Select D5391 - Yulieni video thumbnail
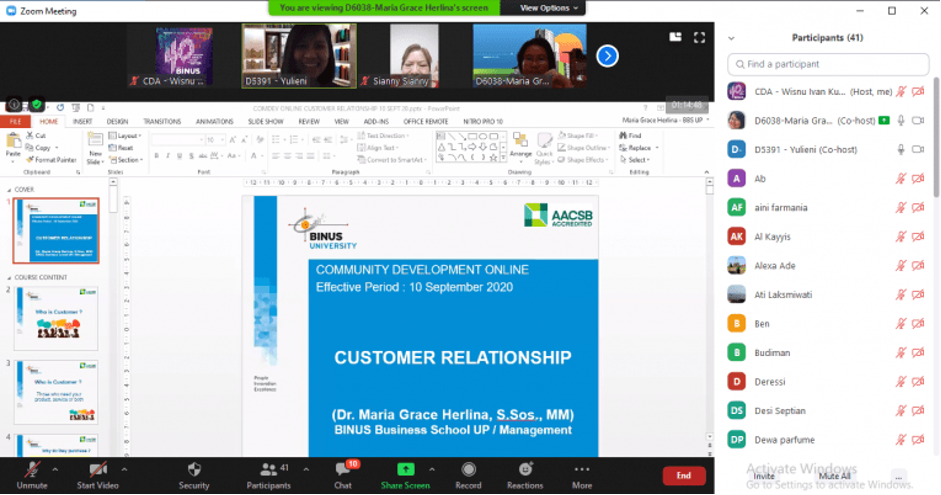The image size is (941, 495). (299, 56)
